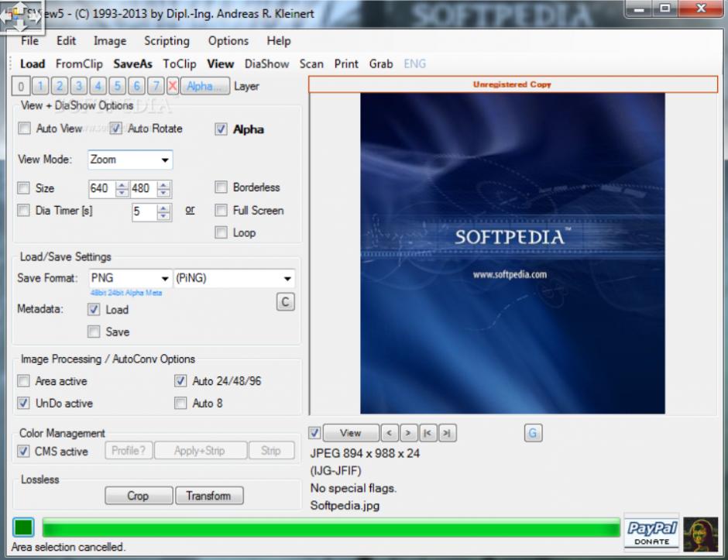Go to next image with > button

pos(408,433)
